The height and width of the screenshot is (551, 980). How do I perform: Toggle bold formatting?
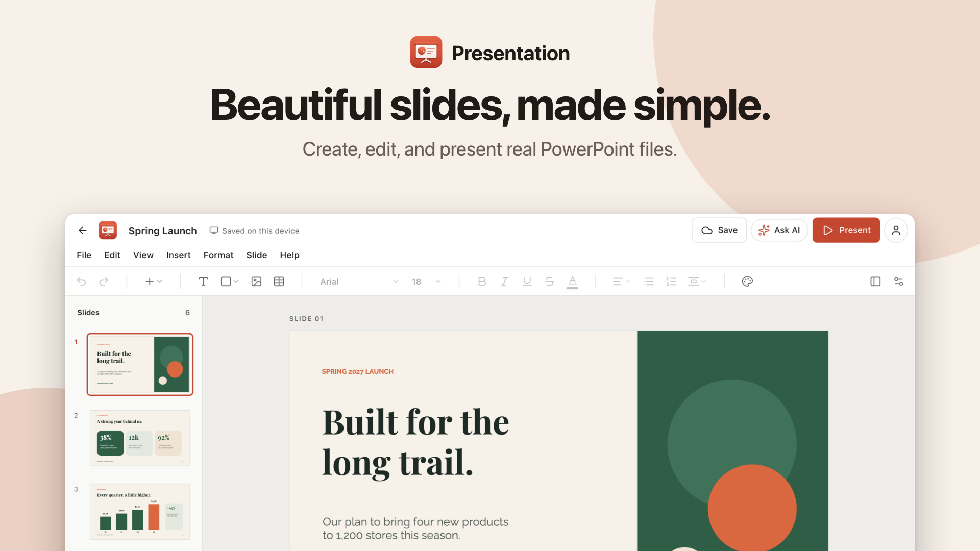tap(482, 281)
